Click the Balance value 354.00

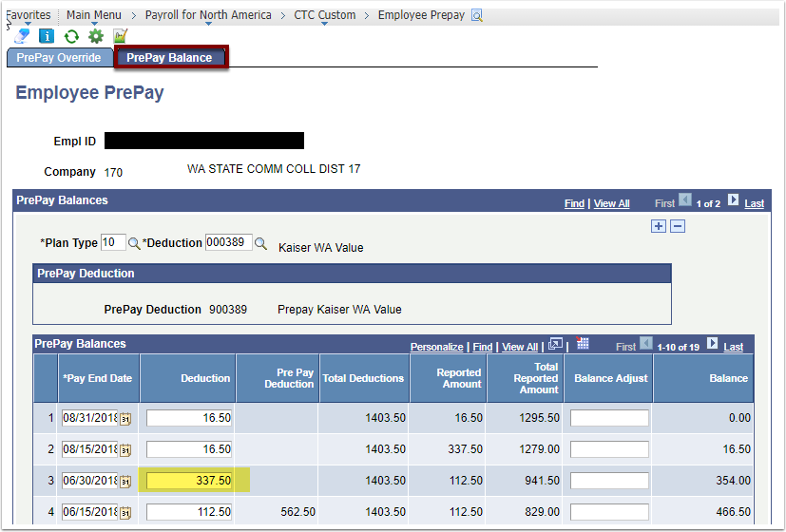pyautogui.click(x=734, y=481)
